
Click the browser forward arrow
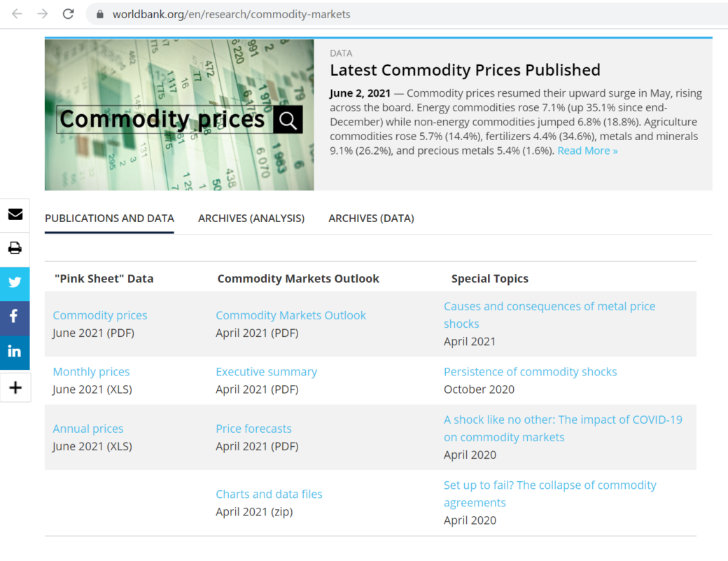[42, 13]
